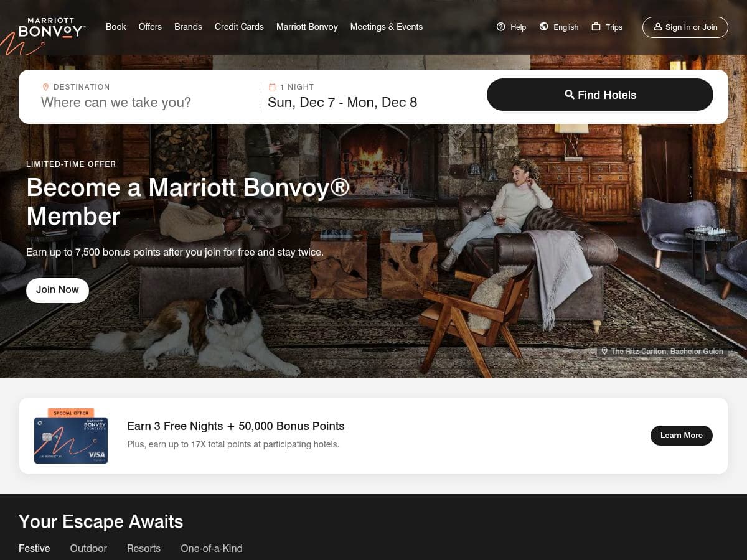747x560 pixels.
Task: Click the 'Become a Marriott Bonvoy® Member' heading
Action: click(188, 202)
